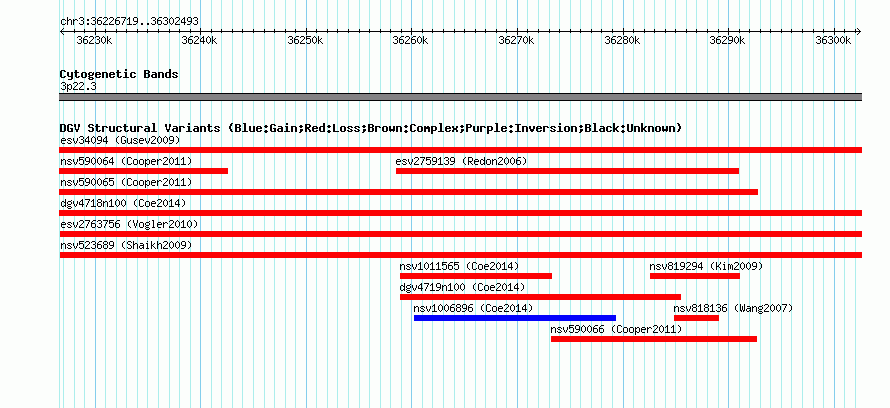Open esv2759139 (Redon2006) variant label
This screenshot has height=408, width=890.
pos(461,161)
